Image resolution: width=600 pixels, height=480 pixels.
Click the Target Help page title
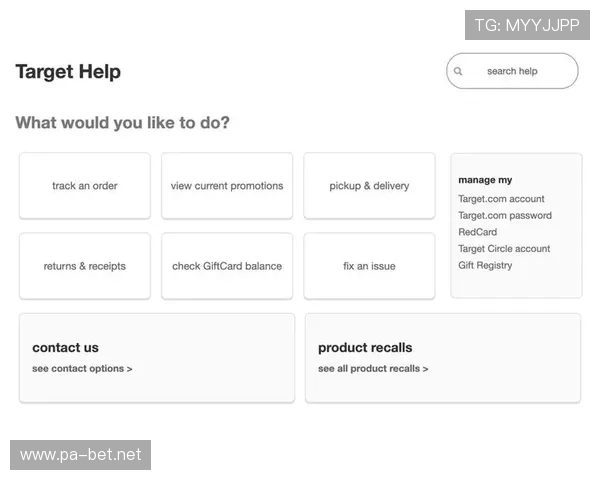point(68,72)
